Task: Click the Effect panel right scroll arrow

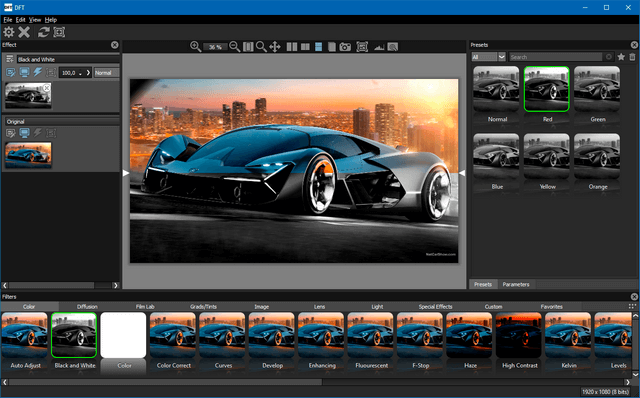Action: point(116,285)
